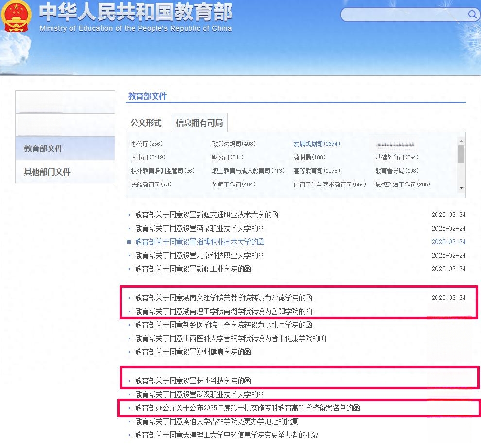Open the 2025年度第一批专科教育高校备案名单 letter
The width and height of the screenshot is (481, 448).
point(248,408)
